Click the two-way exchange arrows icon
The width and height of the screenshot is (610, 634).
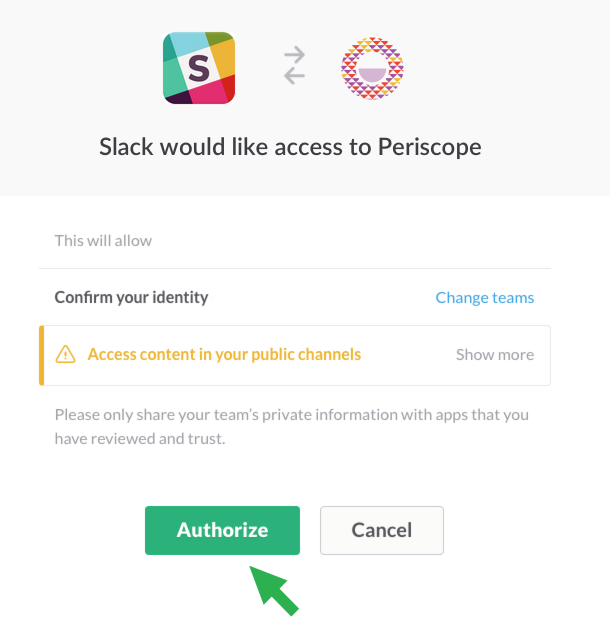pos(294,65)
